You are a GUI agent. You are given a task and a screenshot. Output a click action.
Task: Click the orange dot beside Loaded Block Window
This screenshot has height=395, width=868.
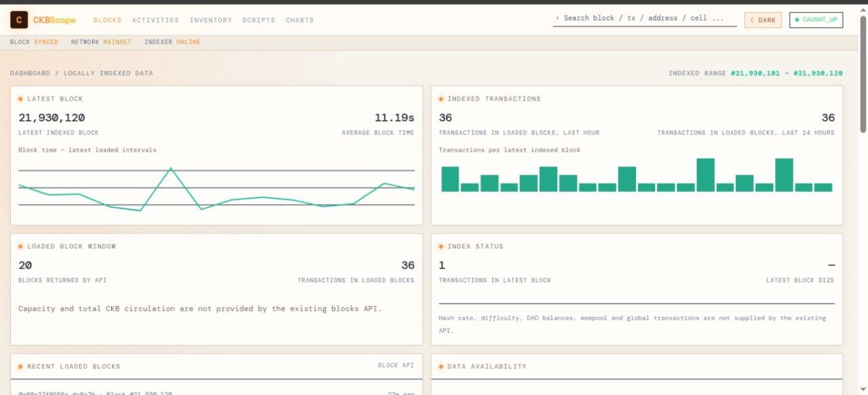20,246
